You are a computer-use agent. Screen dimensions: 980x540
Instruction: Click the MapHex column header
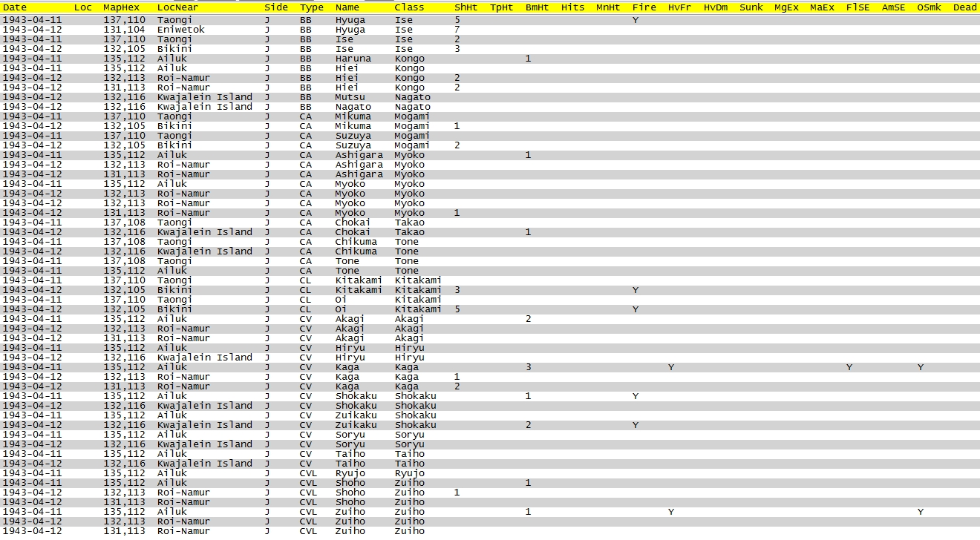[122, 7]
